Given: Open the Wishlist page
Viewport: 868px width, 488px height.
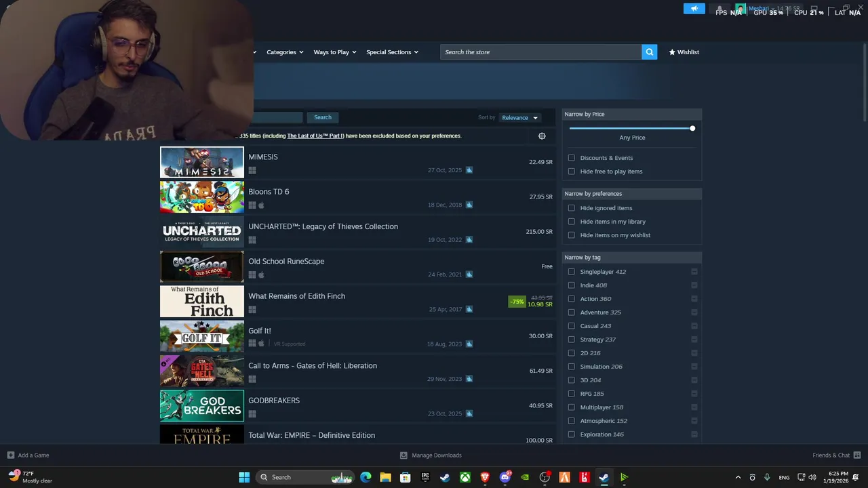Looking at the screenshot, I should click(x=684, y=52).
